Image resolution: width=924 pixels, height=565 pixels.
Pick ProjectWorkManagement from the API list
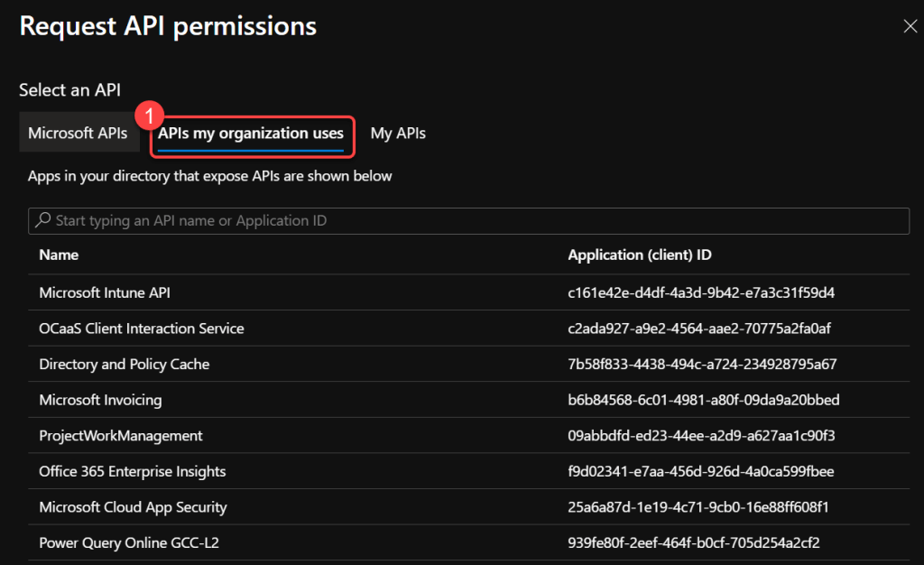click(121, 436)
